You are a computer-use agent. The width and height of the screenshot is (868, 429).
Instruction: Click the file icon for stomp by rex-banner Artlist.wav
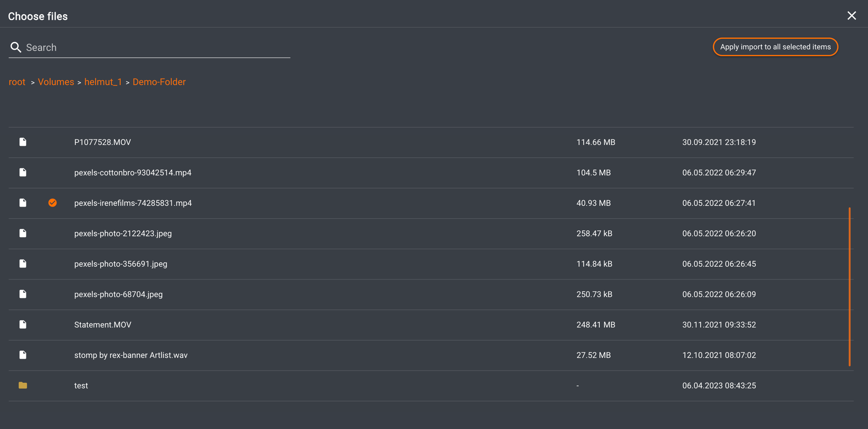[23, 355]
